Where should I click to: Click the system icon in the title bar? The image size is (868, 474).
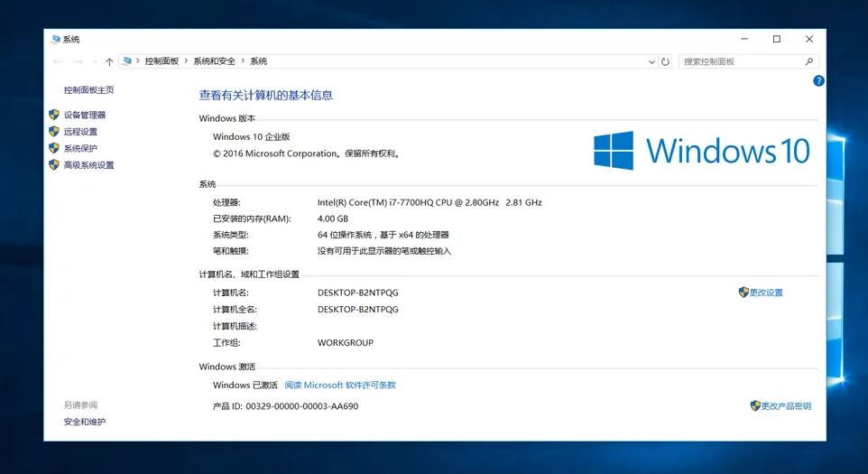tap(55, 40)
